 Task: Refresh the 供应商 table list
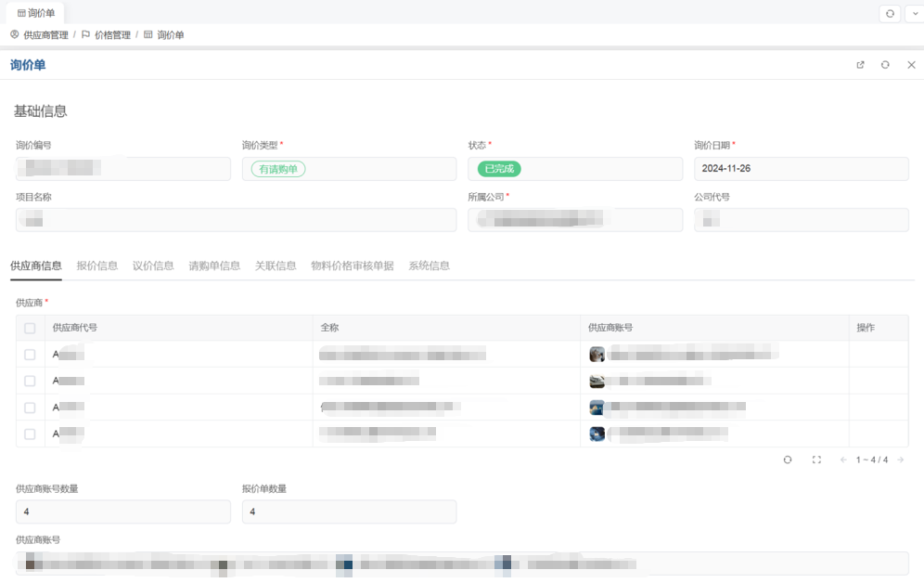[788, 460]
